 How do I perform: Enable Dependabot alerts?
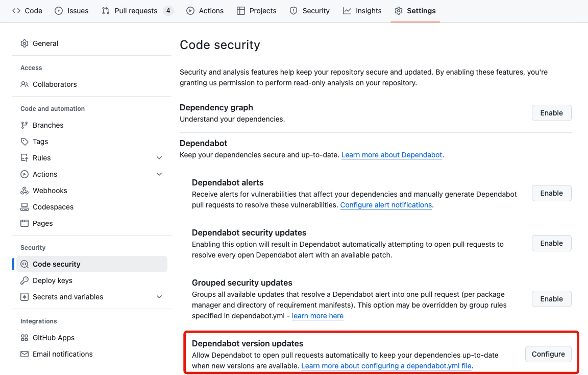tap(551, 193)
